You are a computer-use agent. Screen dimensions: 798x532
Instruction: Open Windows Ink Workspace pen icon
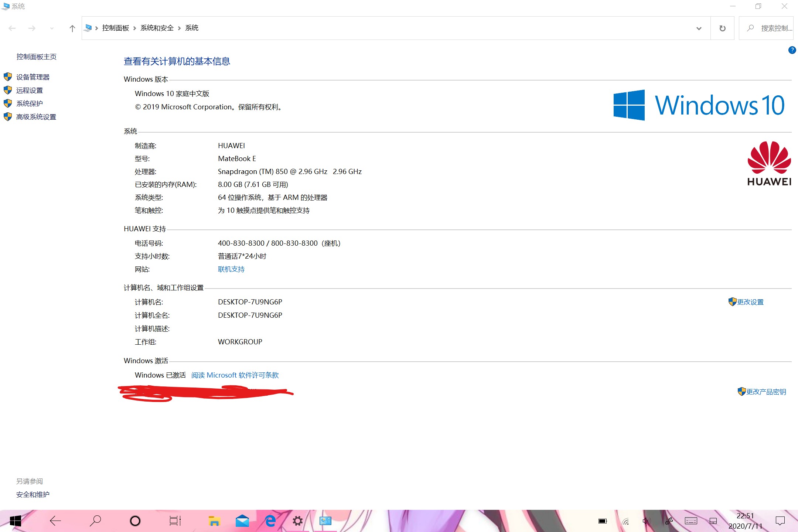669,521
